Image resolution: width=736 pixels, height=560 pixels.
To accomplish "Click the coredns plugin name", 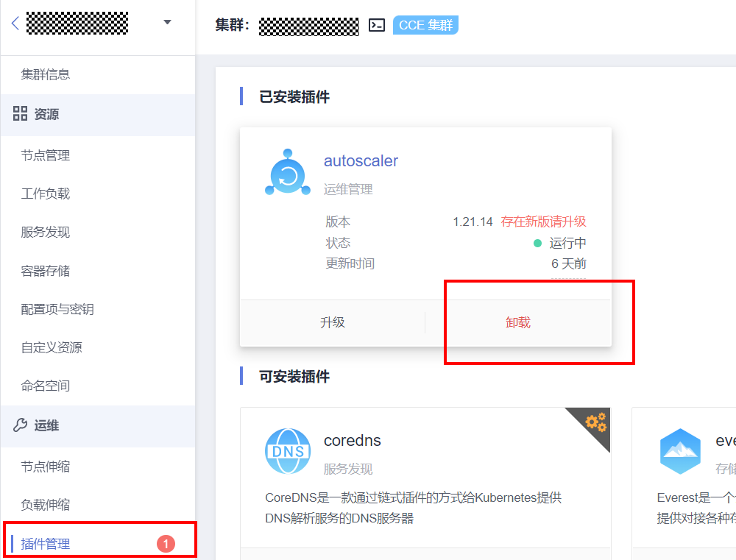I will 353,441.
